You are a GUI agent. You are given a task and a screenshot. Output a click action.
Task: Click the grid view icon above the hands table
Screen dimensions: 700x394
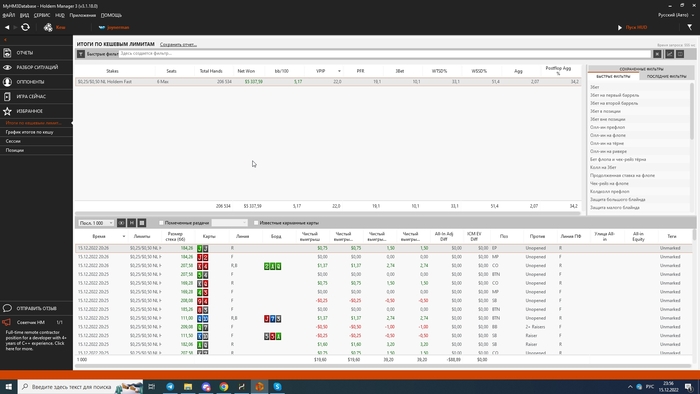(x=142, y=223)
